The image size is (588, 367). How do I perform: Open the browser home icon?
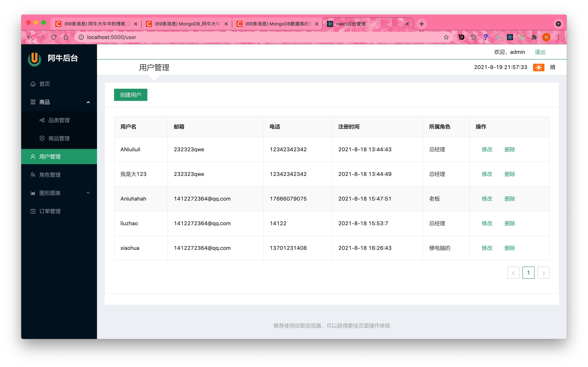(66, 37)
